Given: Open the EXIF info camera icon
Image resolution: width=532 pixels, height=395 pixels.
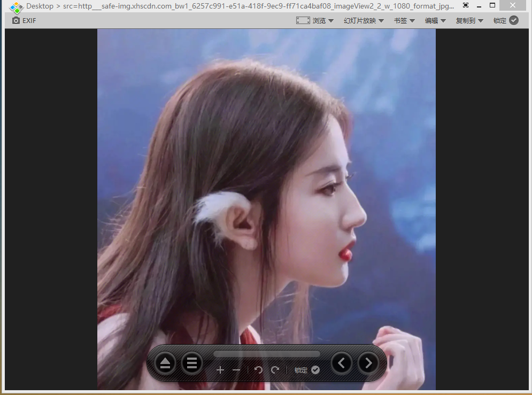Looking at the screenshot, I should pyautogui.click(x=16, y=21).
